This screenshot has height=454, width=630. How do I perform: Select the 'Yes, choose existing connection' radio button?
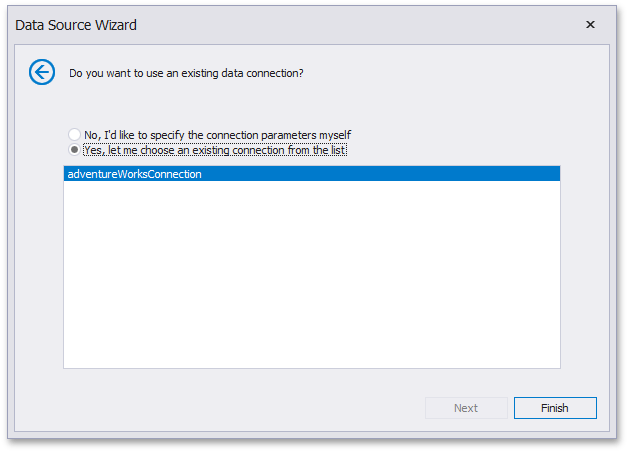pos(74,150)
